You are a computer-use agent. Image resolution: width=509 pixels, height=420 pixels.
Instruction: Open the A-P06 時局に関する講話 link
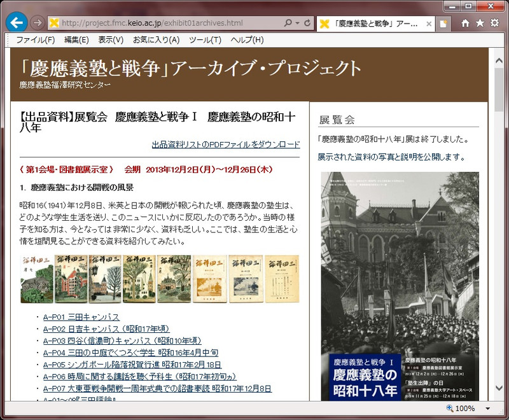coord(140,377)
